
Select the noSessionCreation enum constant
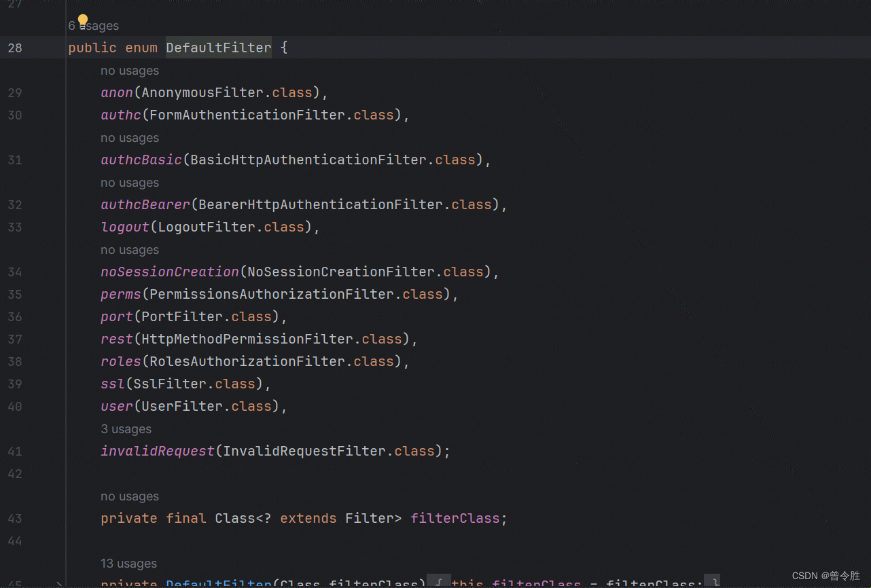tap(170, 272)
